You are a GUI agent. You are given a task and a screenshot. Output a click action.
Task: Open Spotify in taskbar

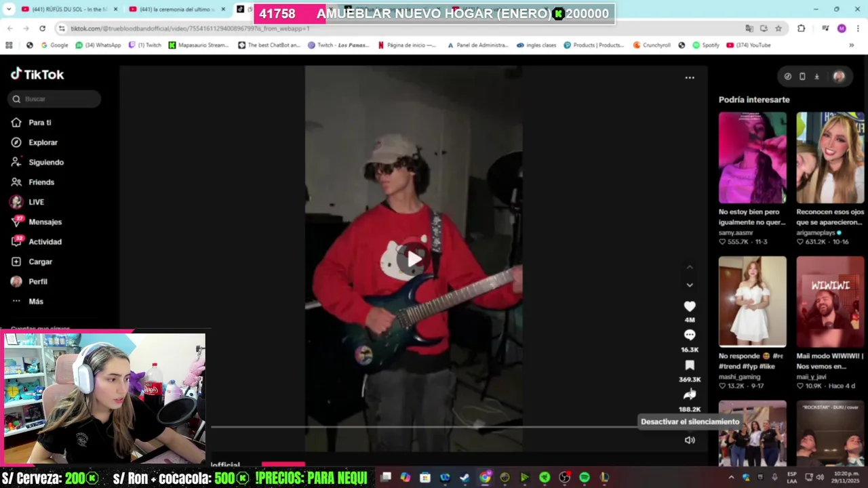tap(585, 477)
